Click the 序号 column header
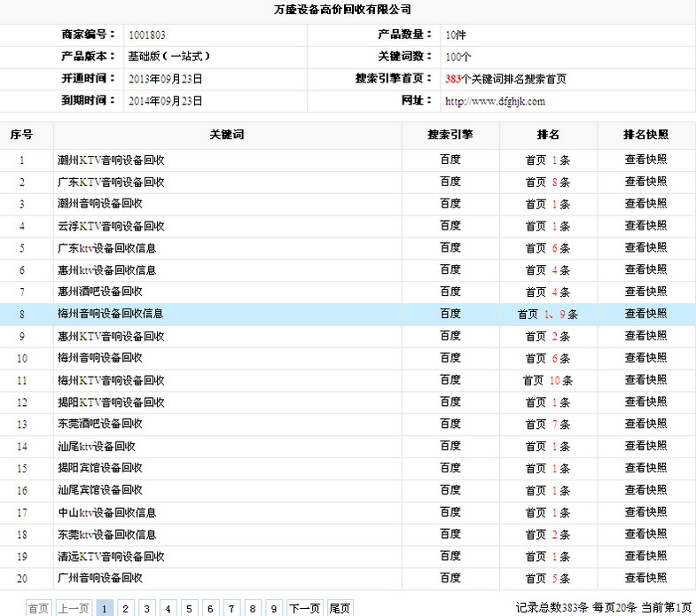 [x=22, y=135]
